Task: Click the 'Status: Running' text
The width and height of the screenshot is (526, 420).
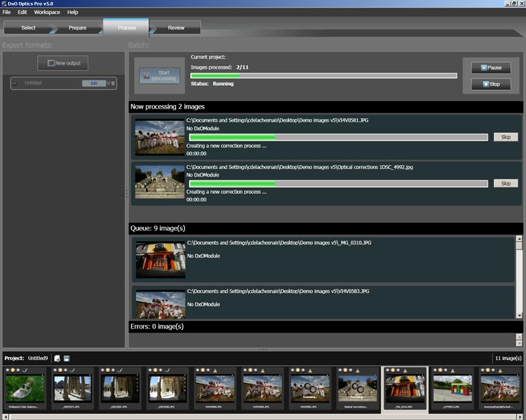Action: 212,84
